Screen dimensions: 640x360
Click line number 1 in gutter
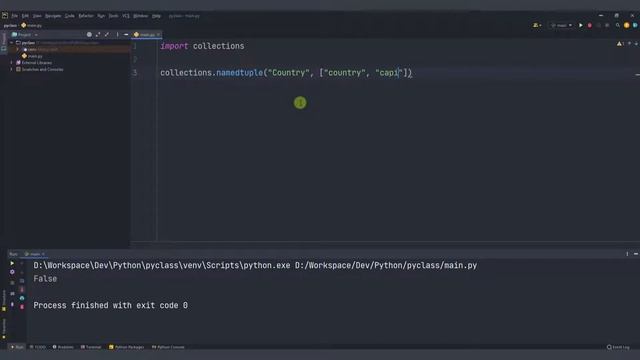coord(135,46)
